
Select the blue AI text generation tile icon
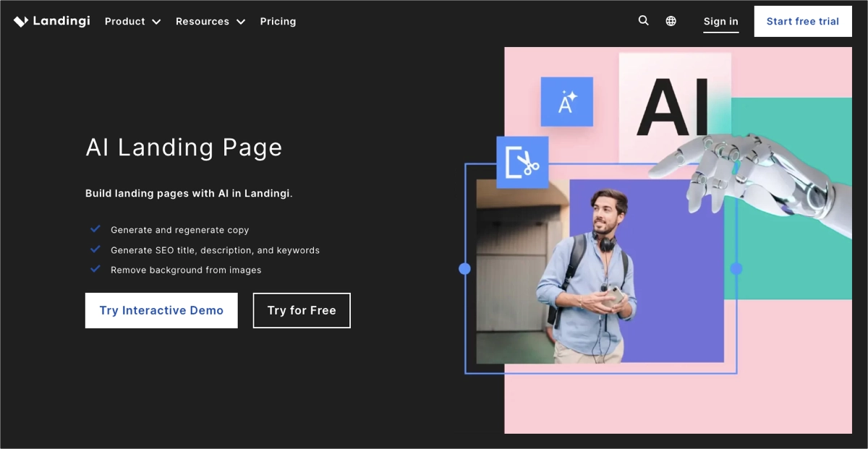coord(566,101)
